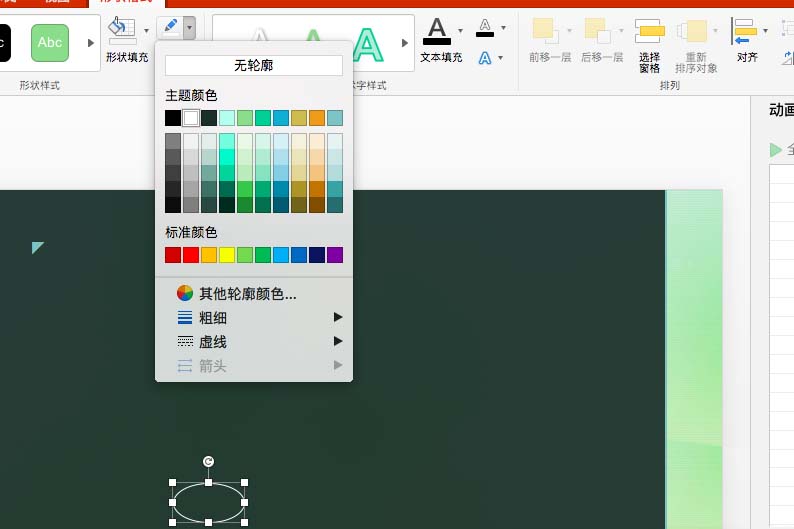The image size is (794, 529).
Task: Click the Bring Forward (前移一层) icon
Action: [x=545, y=31]
